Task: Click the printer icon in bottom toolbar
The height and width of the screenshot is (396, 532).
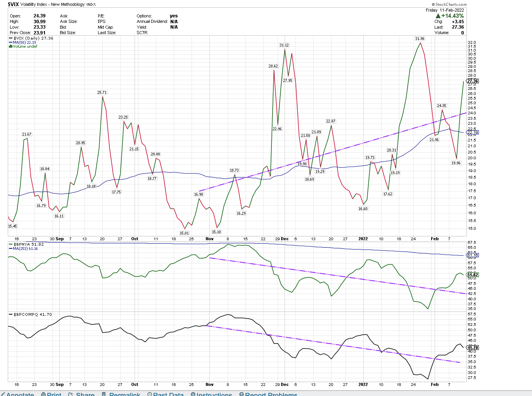Action: [43, 394]
